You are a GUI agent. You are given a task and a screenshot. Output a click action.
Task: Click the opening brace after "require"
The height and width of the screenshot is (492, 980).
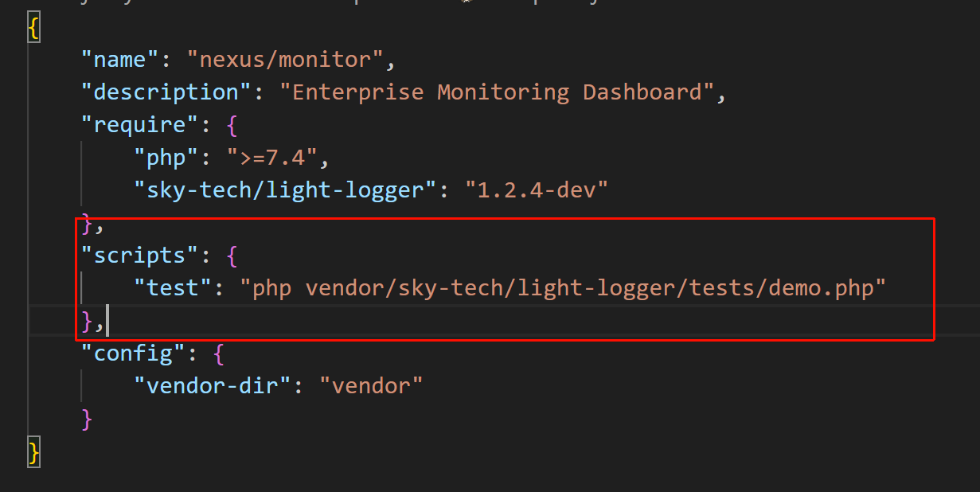[232, 125]
